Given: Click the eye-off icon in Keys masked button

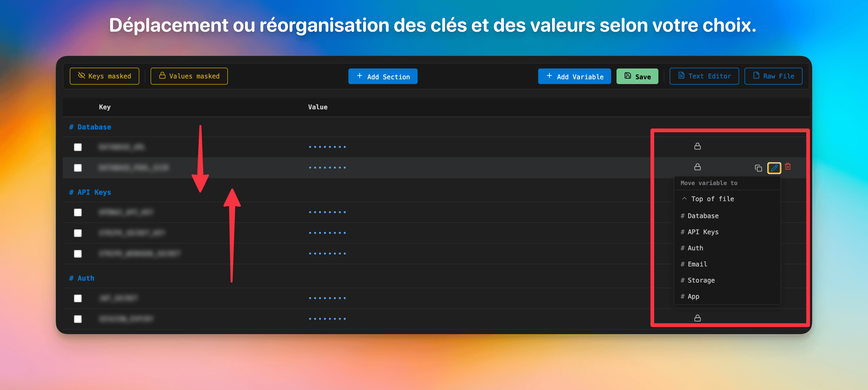Looking at the screenshot, I should click(81, 76).
